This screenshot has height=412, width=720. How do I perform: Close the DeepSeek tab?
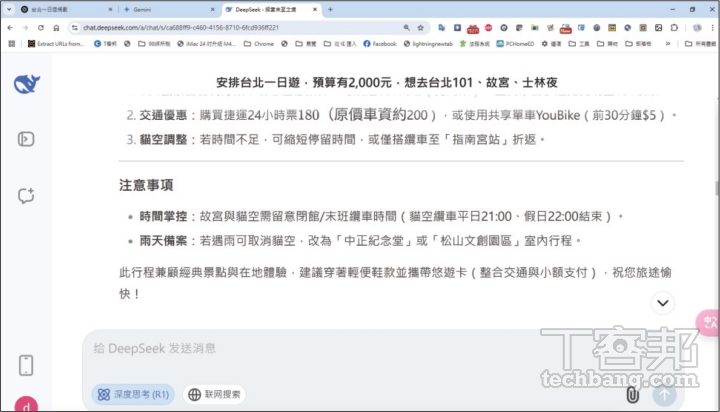click(x=315, y=9)
